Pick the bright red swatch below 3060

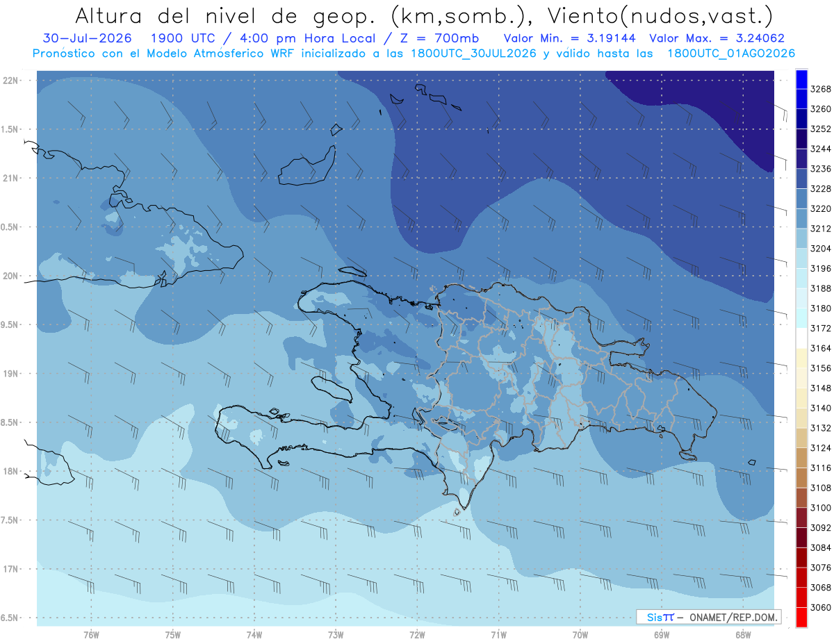coord(801,617)
